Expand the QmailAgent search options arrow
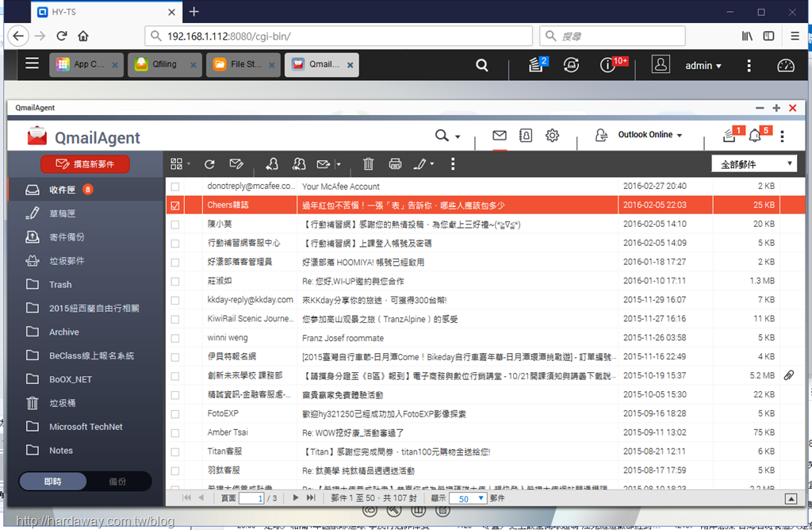This screenshot has height=530, width=812. [x=458, y=136]
